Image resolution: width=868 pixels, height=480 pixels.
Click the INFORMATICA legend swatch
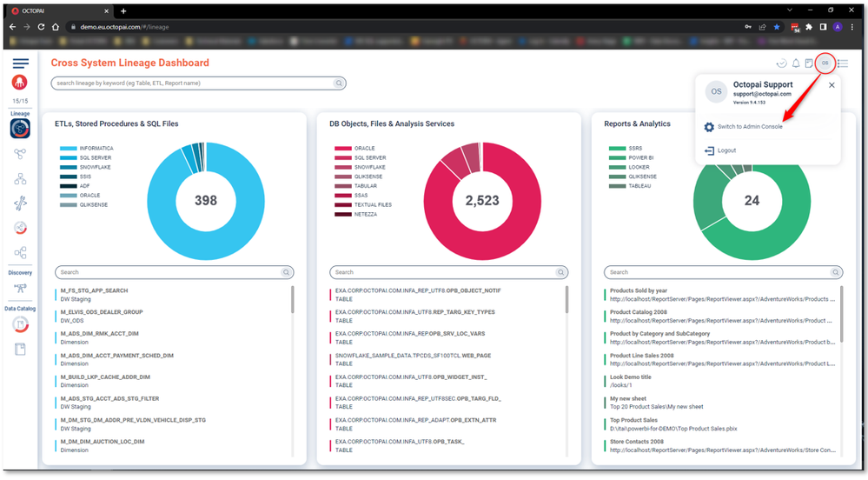click(x=68, y=149)
